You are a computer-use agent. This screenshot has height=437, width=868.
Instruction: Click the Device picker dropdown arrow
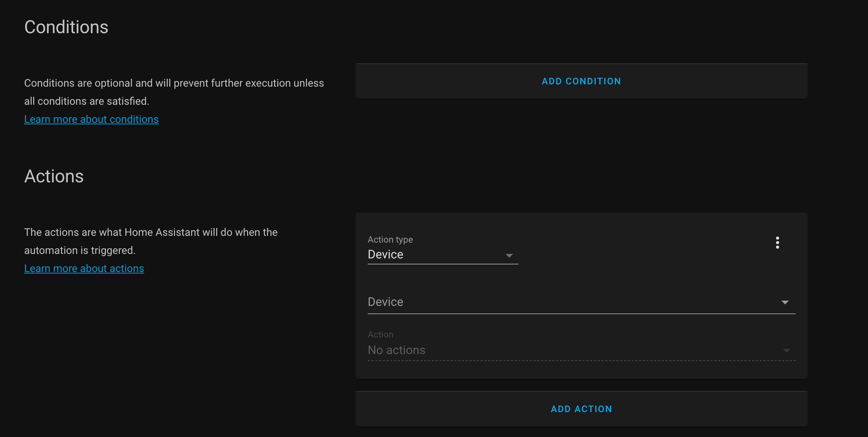pyautogui.click(x=785, y=303)
